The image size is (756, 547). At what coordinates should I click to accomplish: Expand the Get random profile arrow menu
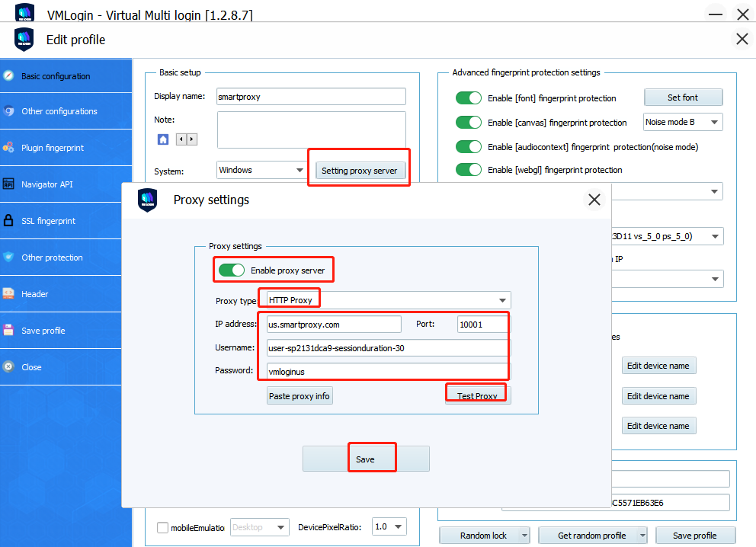click(642, 536)
